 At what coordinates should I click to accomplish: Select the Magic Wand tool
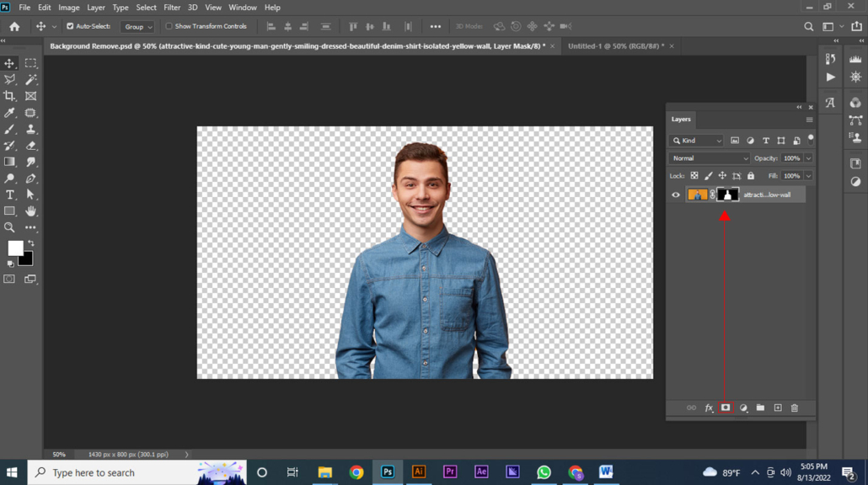pyautogui.click(x=31, y=80)
